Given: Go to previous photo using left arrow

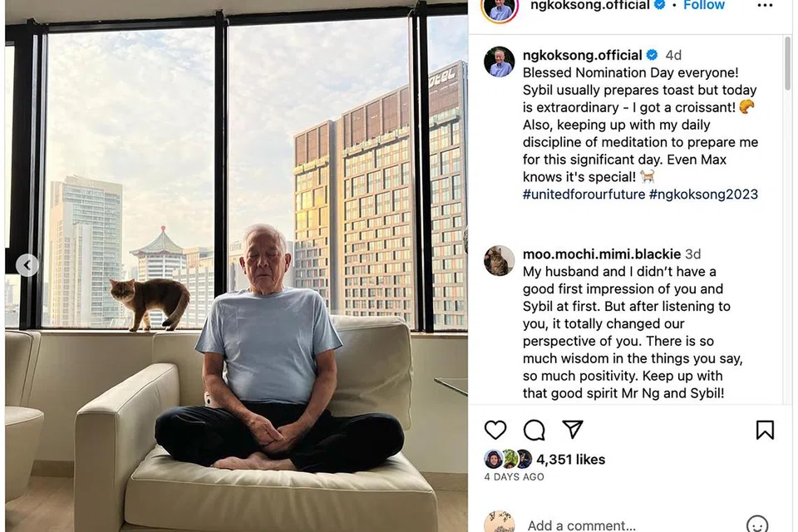Looking at the screenshot, I should (27, 265).
